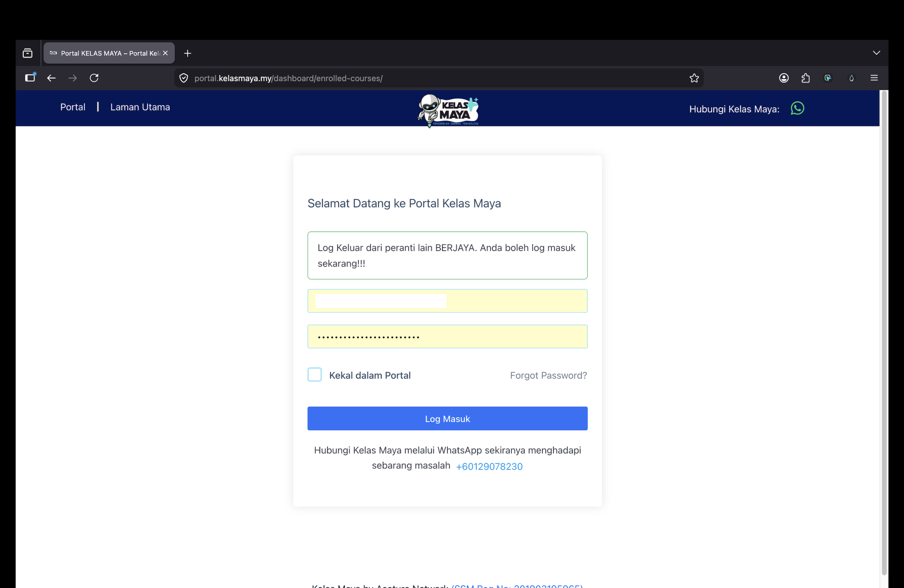Click the portal.kelasmaya.my address bar

439,78
